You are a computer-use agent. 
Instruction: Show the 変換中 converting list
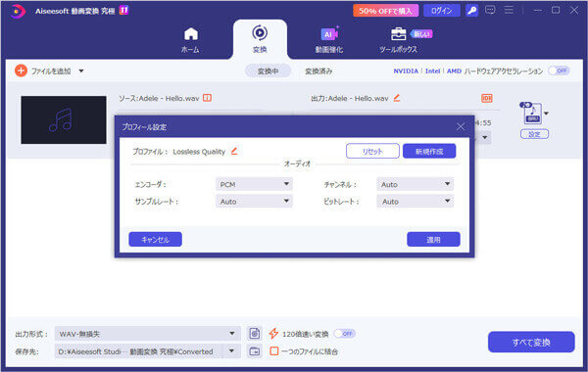(268, 71)
